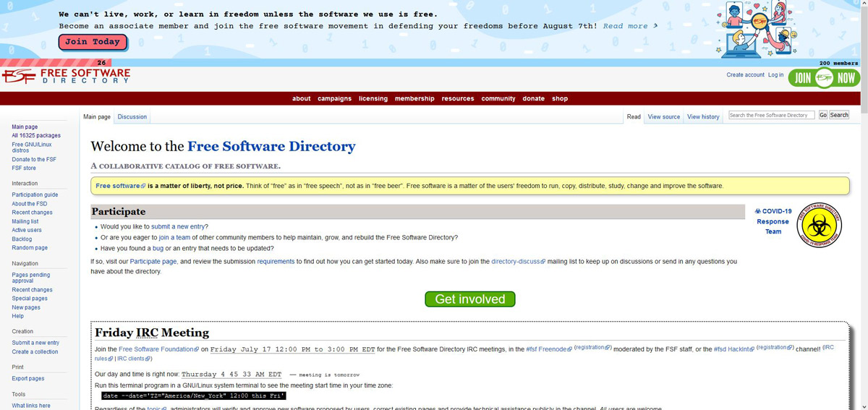Viewport: 868px width, 410px height.
Task: Click the 200 members progress goal label
Action: coord(838,64)
